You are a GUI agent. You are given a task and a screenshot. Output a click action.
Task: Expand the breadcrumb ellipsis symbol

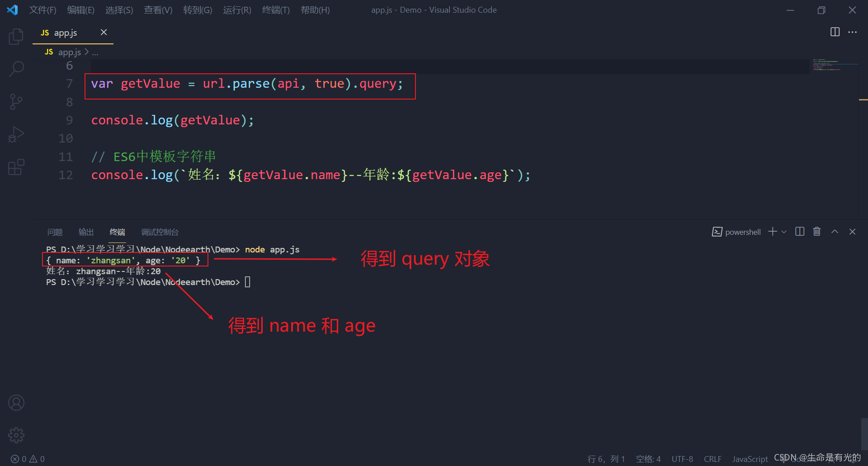click(95, 52)
